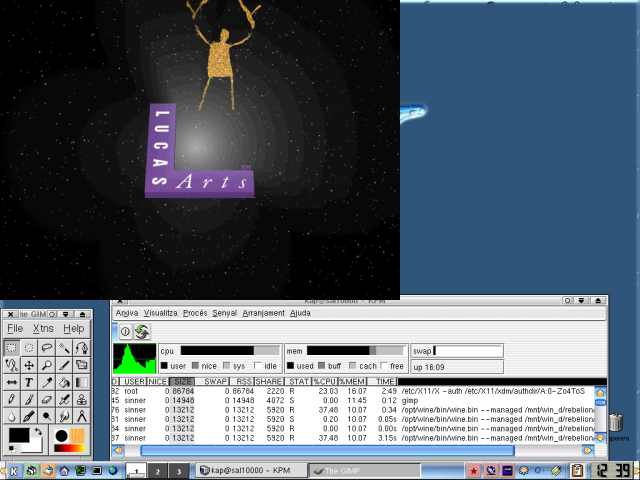Select the Bezier paths tool
Screen dimensions: 640x480
point(82,348)
